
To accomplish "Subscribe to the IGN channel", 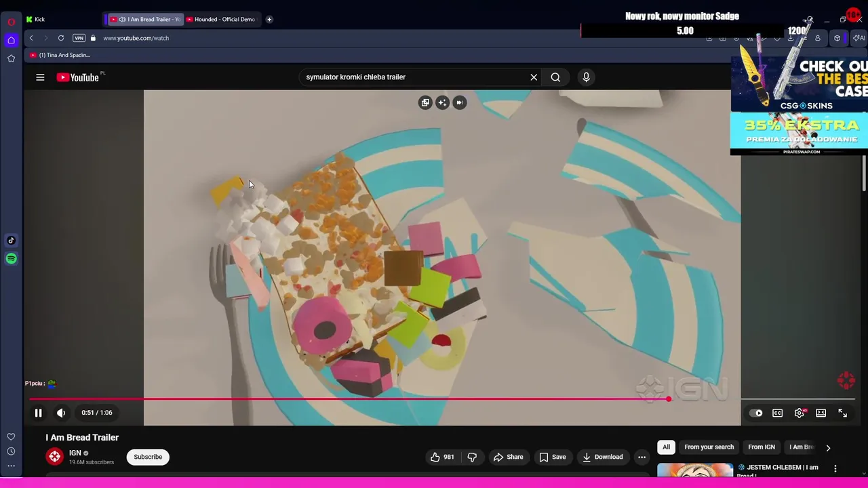I will click(x=148, y=457).
